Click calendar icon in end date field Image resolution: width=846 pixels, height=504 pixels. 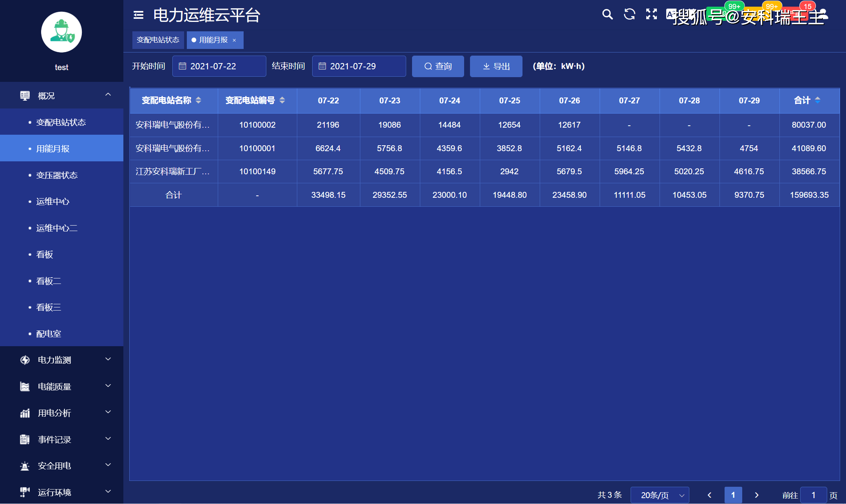tap(322, 66)
